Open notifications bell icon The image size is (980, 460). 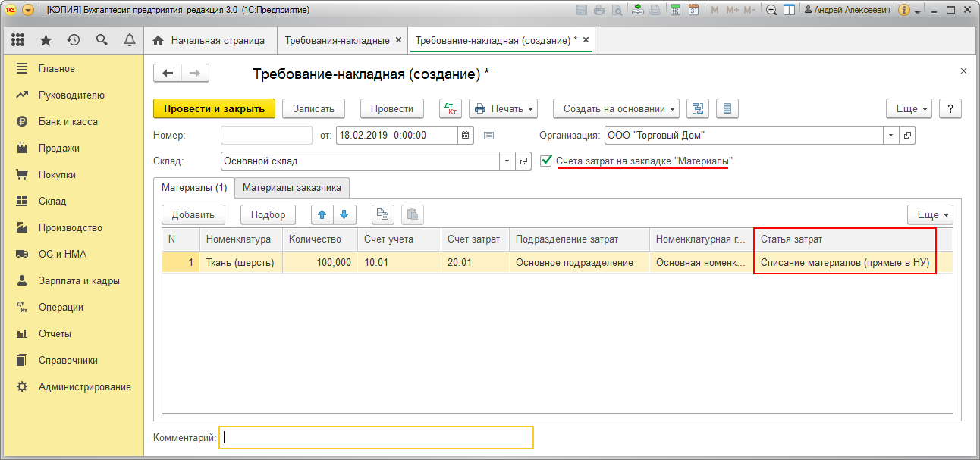tap(130, 40)
